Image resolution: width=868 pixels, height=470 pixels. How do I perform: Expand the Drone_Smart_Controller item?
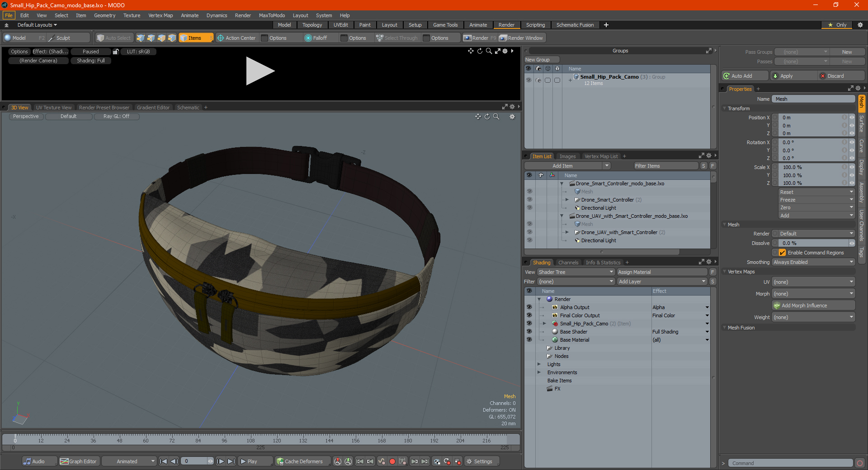pos(567,200)
